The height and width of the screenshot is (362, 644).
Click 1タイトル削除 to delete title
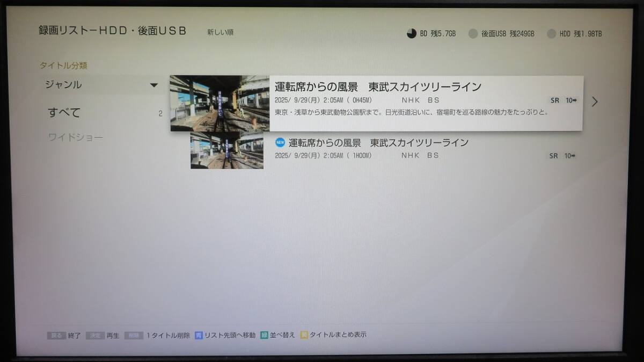tap(168, 335)
